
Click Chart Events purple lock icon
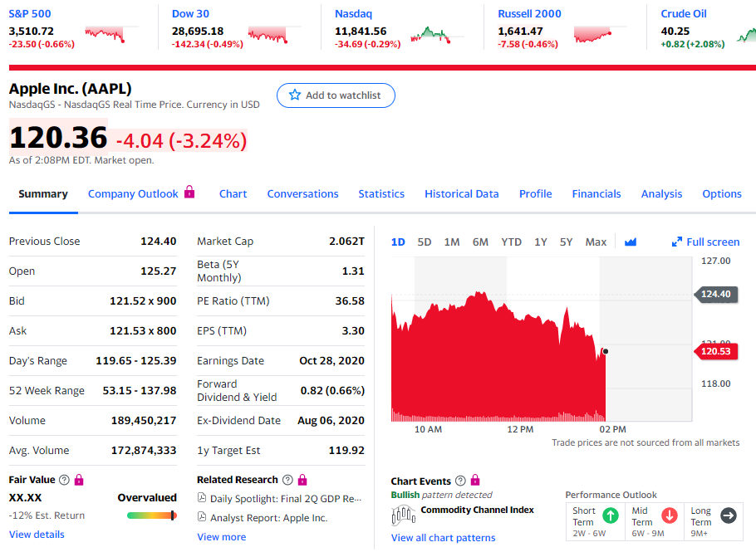475,480
